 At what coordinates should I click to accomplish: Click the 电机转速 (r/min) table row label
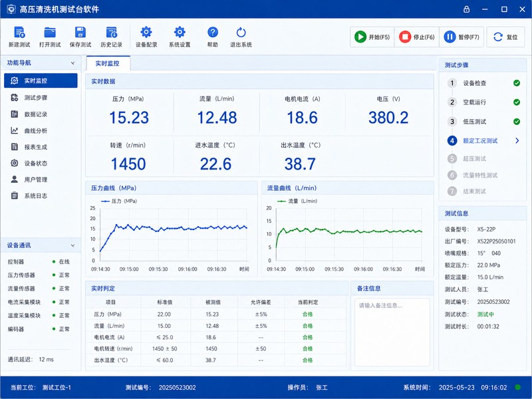point(113,348)
